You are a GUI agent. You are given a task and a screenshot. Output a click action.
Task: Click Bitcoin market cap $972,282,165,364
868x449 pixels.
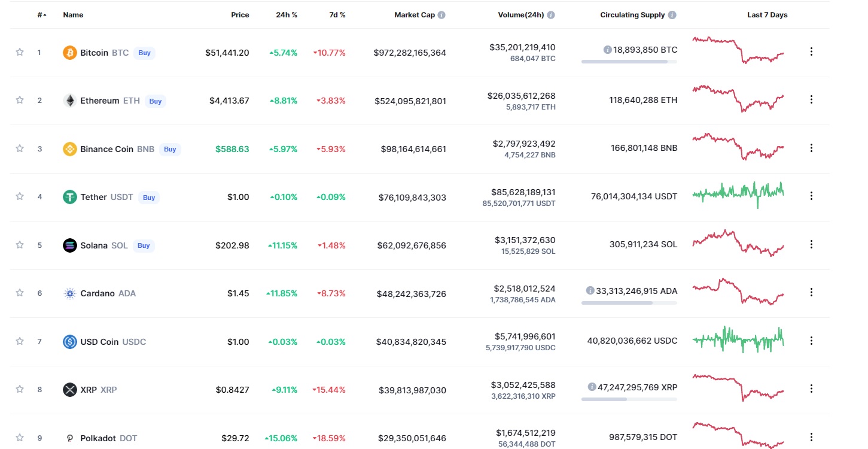pyautogui.click(x=410, y=53)
